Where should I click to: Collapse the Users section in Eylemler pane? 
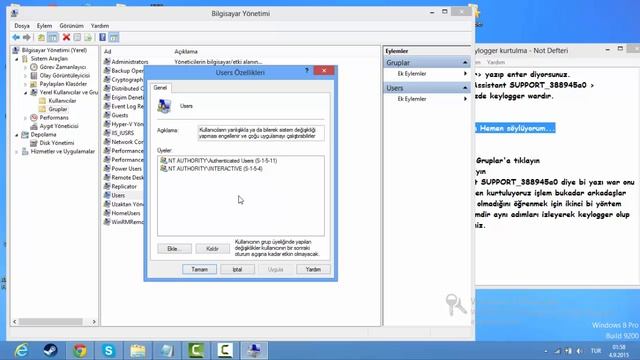click(x=465, y=88)
